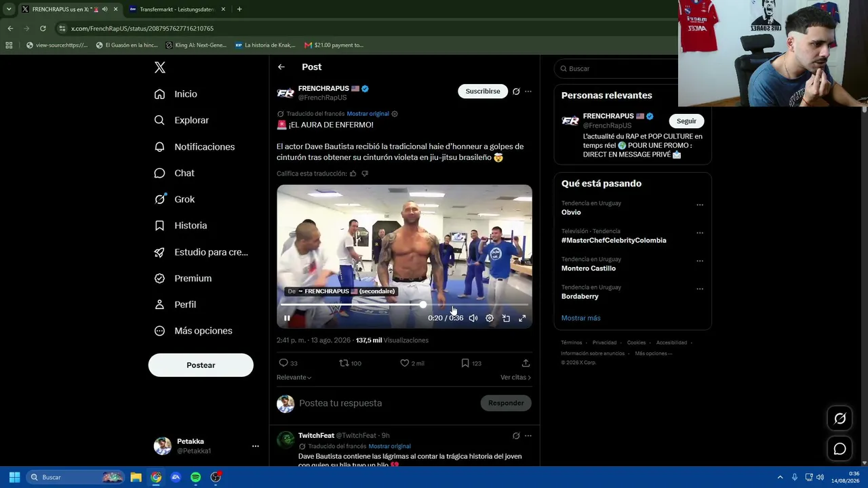Image resolution: width=868 pixels, height=488 pixels.
Task: Pause the video playback
Action: (287, 318)
